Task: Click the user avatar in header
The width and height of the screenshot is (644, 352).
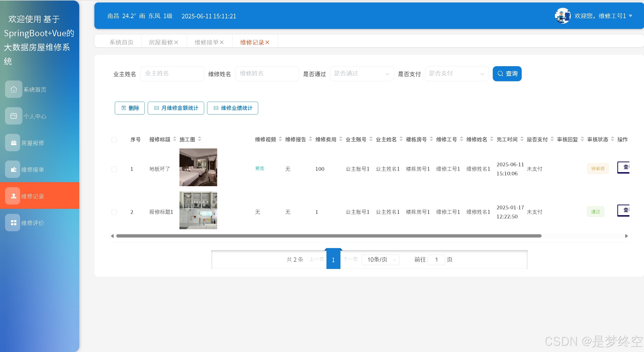Action: pyautogui.click(x=562, y=16)
